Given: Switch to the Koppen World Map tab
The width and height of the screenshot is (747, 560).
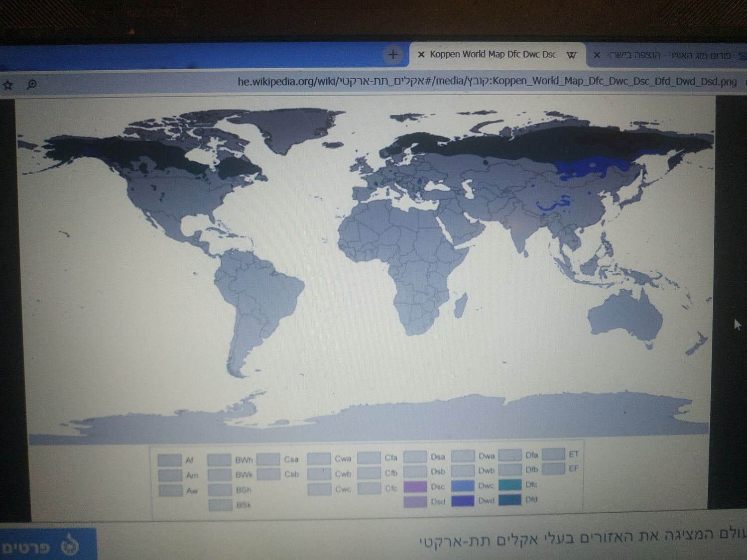Looking at the screenshot, I should pyautogui.click(x=493, y=55).
